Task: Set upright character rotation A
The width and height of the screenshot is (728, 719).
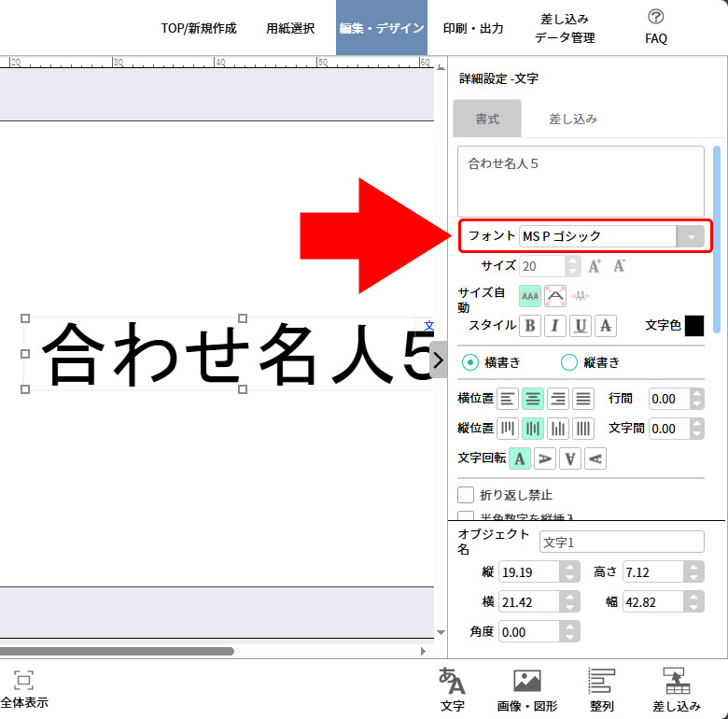Action: [x=520, y=458]
